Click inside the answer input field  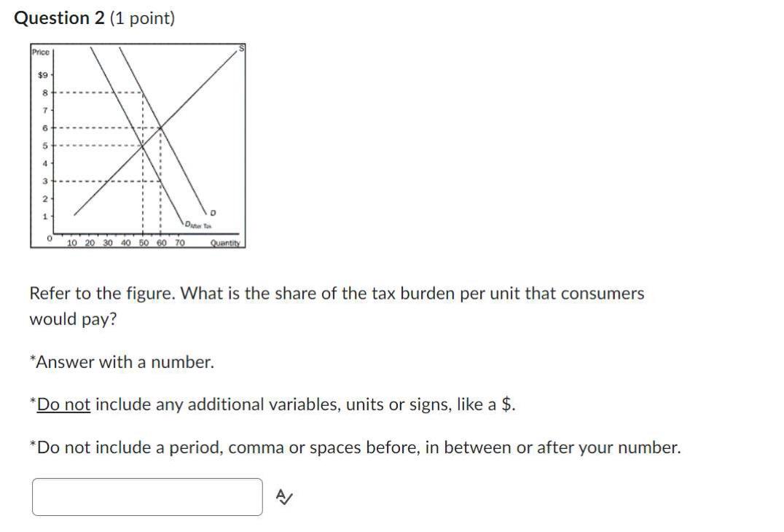146,496
